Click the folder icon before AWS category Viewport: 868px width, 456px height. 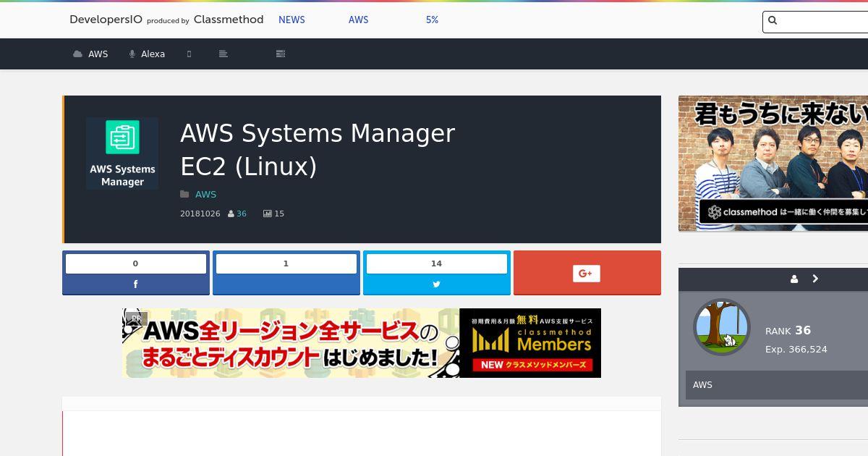click(184, 194)
